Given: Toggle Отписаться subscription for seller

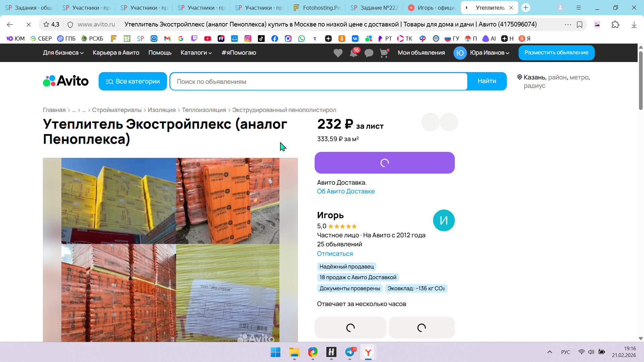Looking at the screenshot, I should tap(335, 254).
